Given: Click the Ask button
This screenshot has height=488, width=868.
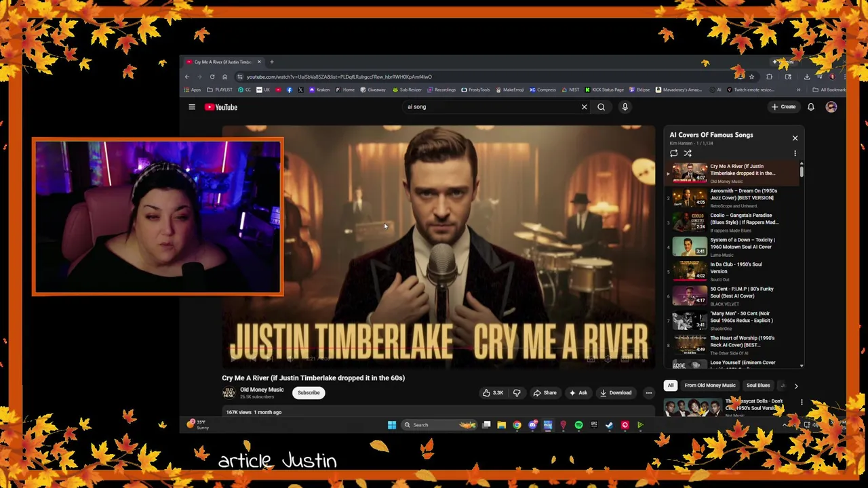Looking at the screenshot, I should [x=578, y=392].
